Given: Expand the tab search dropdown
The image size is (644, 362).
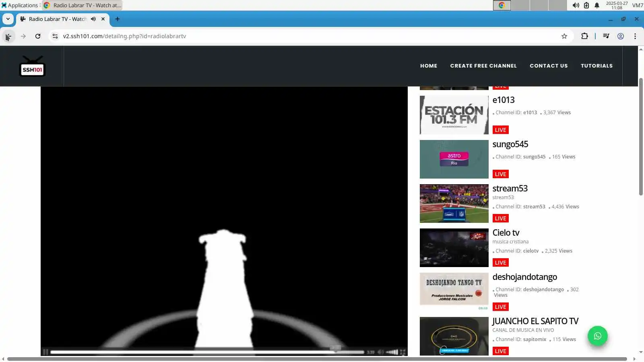Looking at the screenshot, I should point(8,19).
